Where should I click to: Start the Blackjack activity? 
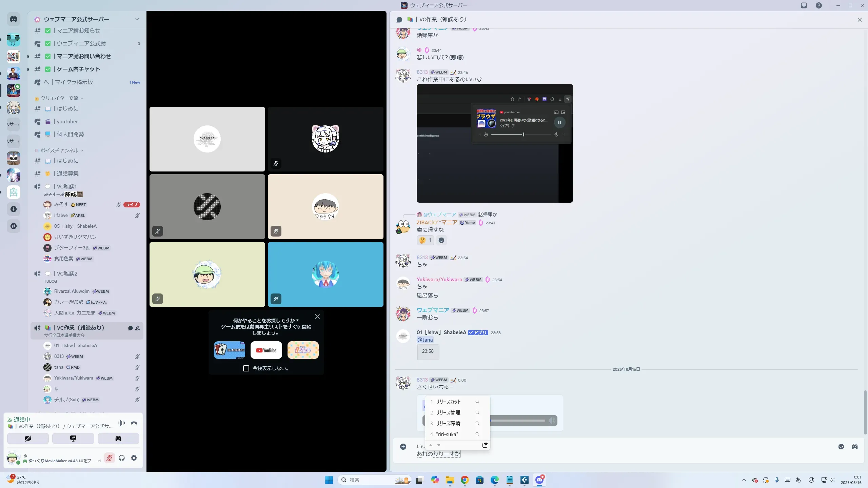pos(230,350)
